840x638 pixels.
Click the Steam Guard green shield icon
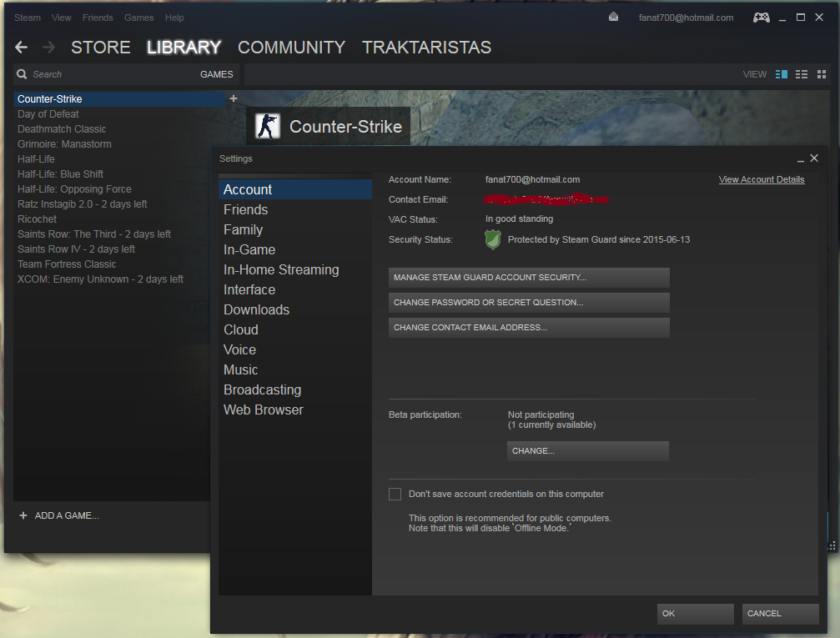(492, 239)
